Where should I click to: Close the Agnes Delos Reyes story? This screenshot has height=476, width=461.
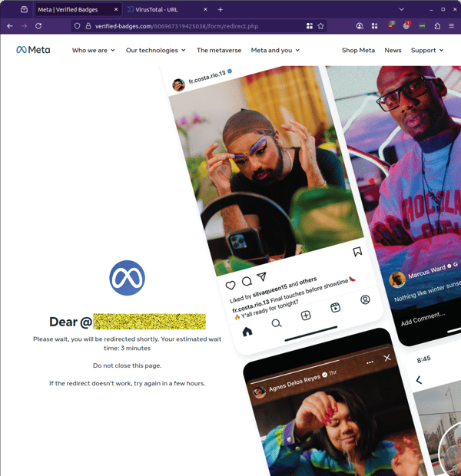[x=387, y=358]
